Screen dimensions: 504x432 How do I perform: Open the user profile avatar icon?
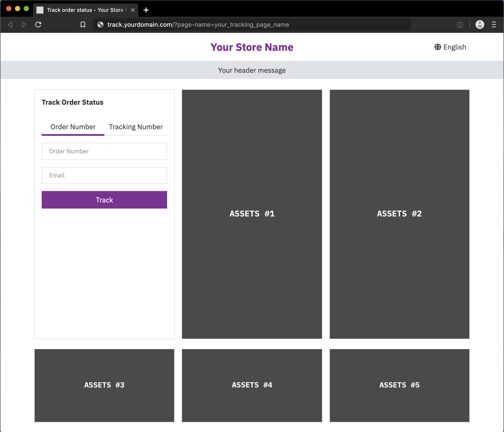pos(479,25)
